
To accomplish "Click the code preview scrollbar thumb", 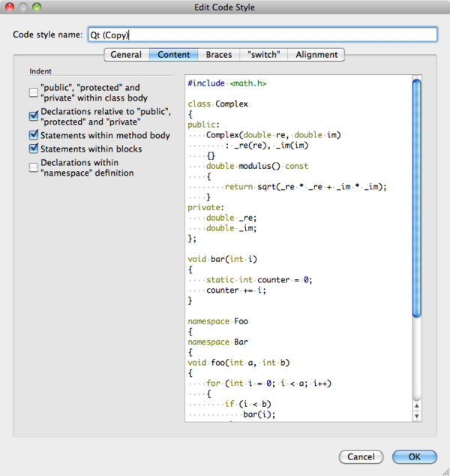I will click(416, 195).
